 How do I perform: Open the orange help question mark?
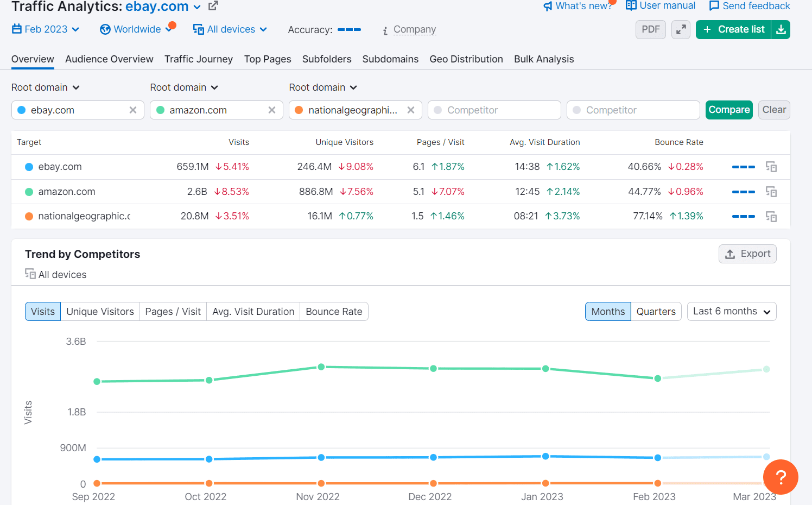coord(781,477)
